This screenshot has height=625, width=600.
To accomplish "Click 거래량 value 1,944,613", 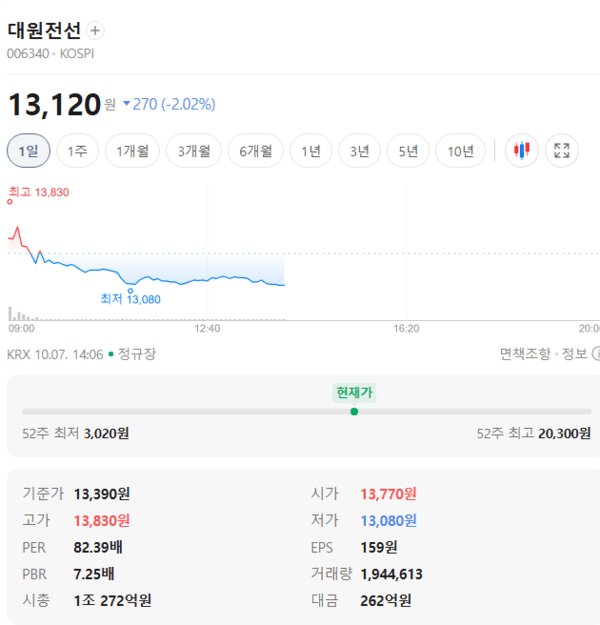I will [x=391, y=574].
